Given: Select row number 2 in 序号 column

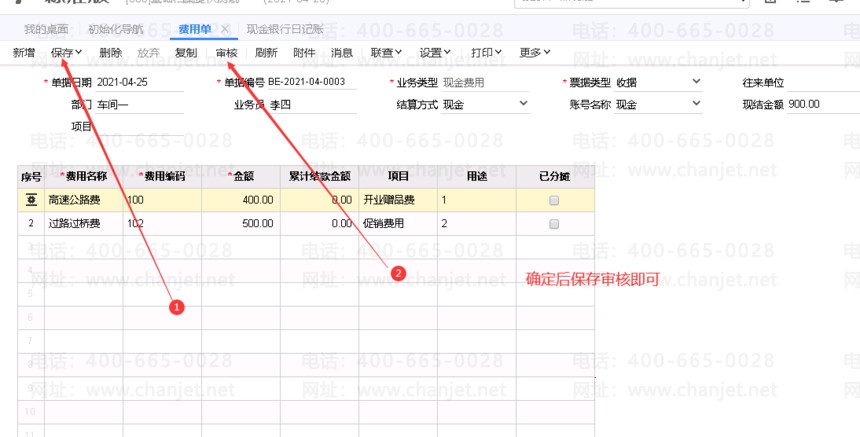Looking at the screenshot, I should [x=31, y=224].
